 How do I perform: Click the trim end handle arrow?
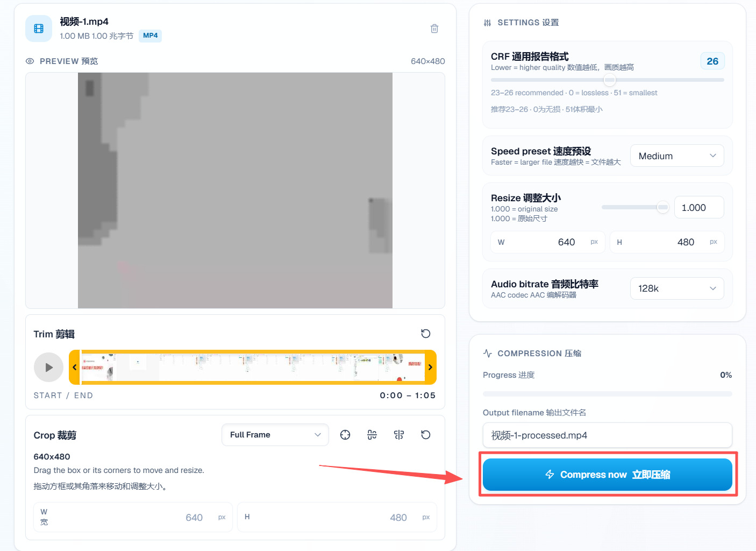point(430,367)
